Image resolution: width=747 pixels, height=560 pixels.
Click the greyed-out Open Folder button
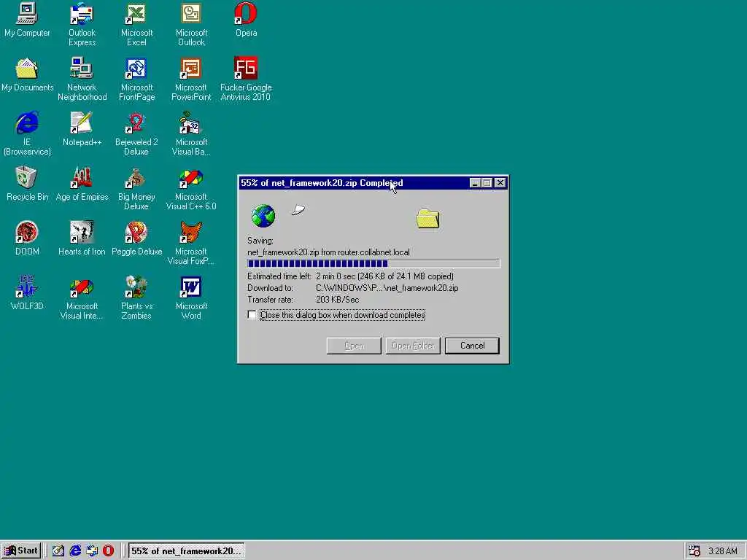click(x=413, y=346)
